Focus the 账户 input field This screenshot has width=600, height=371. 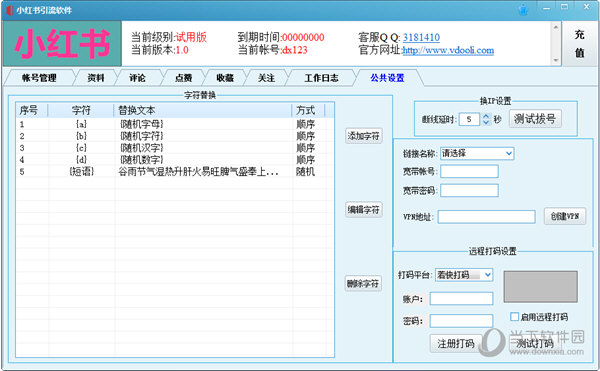(461, 299)
